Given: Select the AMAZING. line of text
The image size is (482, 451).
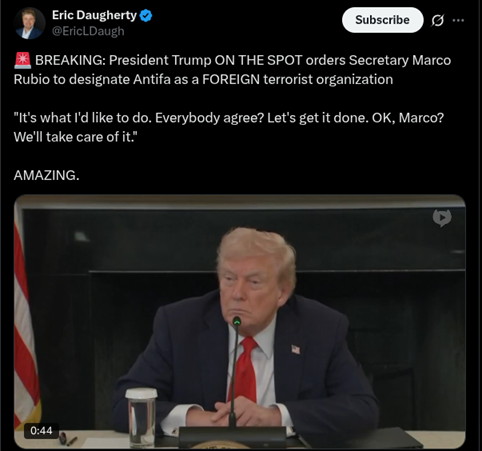Looking at the screenshot, I should (47, 175).
